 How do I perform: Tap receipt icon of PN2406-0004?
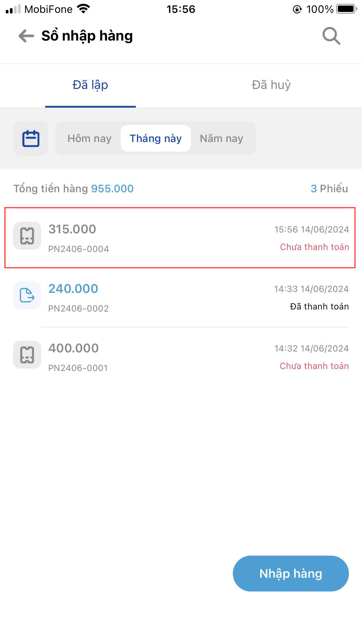pyautogui.click(x=27, y=236)
